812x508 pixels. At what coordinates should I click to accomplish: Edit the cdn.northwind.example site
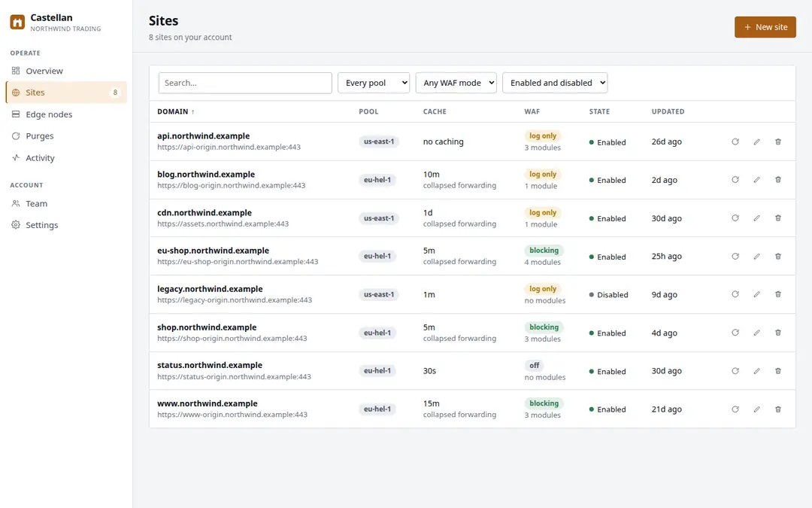pos(756,218)
